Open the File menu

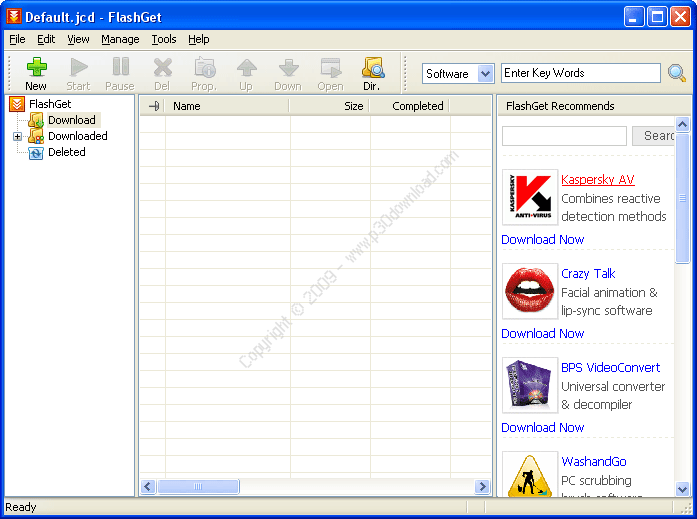[x=17, y=39]
